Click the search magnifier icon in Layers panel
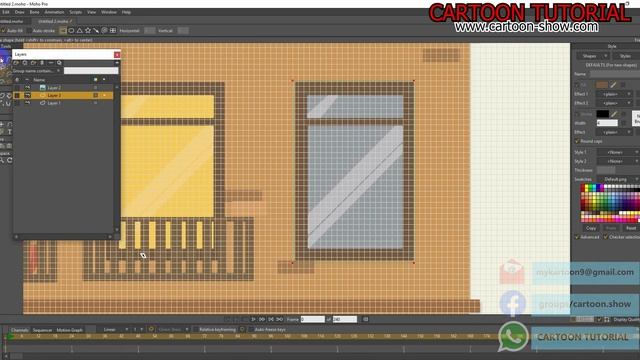The image size is (640, 360). (x=60, y=63)
